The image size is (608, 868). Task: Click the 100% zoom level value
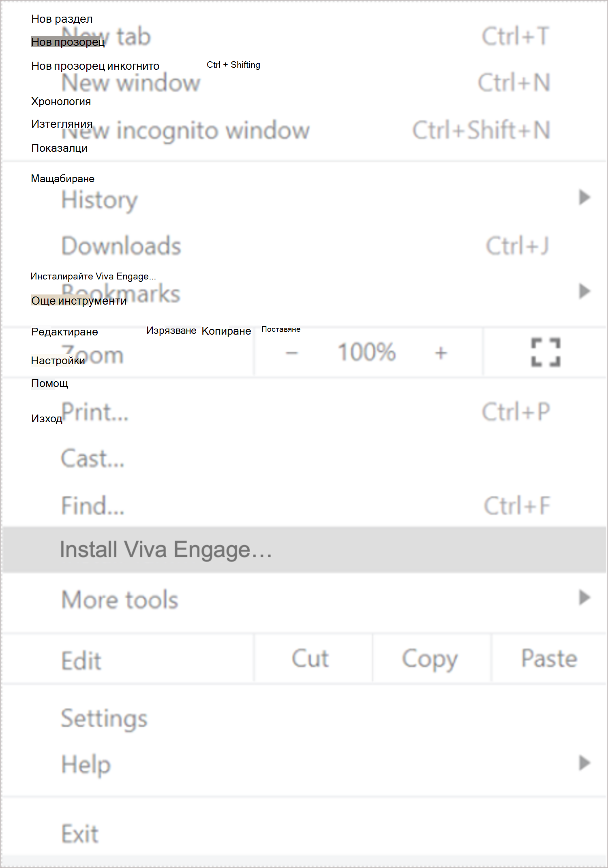point(366,352)
